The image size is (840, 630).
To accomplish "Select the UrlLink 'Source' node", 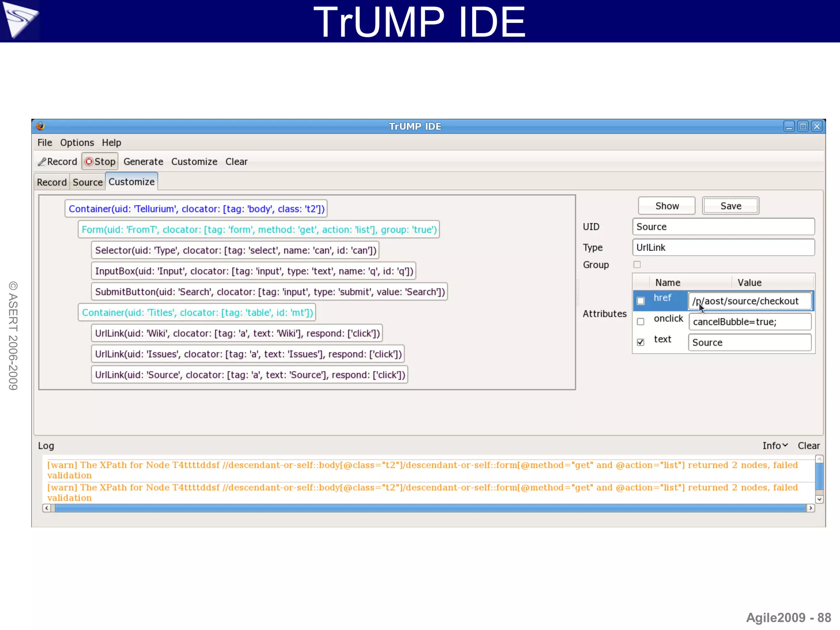I will [250, 375].
